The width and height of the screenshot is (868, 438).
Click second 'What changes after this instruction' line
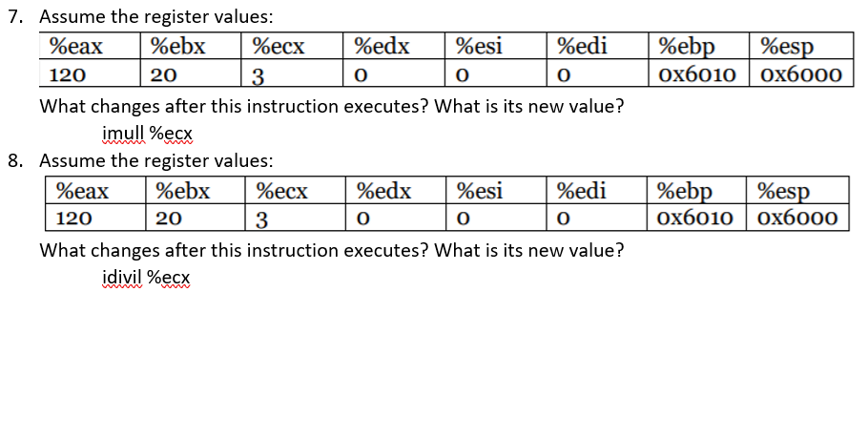click(332, 250)
